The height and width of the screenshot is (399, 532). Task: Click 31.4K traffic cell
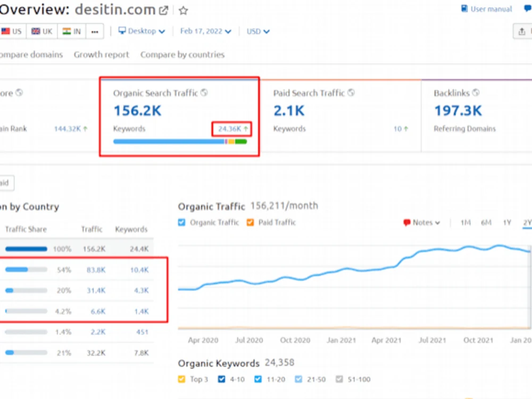pos(96,291)
